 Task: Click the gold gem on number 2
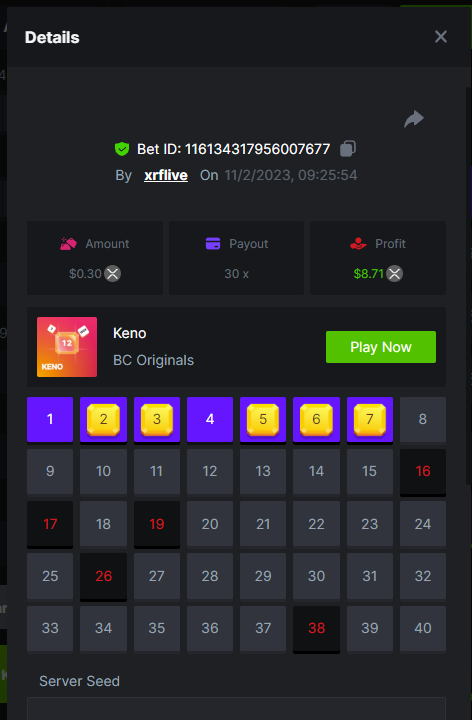[103, 419]
